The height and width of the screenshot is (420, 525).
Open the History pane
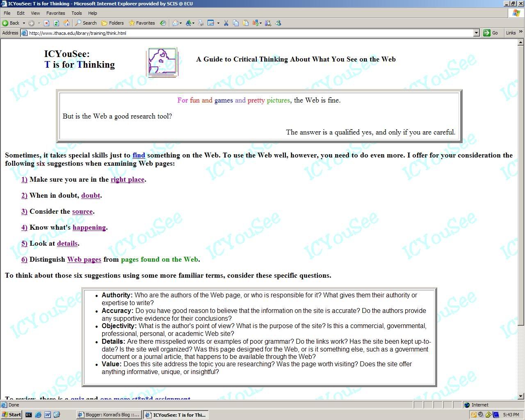pyautogui.click(x=163, y=23)
